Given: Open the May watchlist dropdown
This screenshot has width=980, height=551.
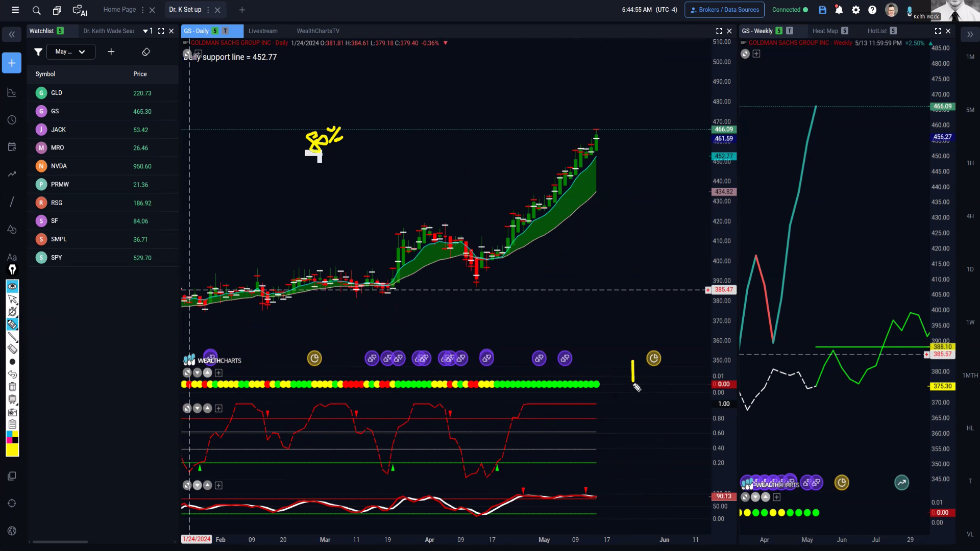Looking at the screenshot, I should coord(70,52).
